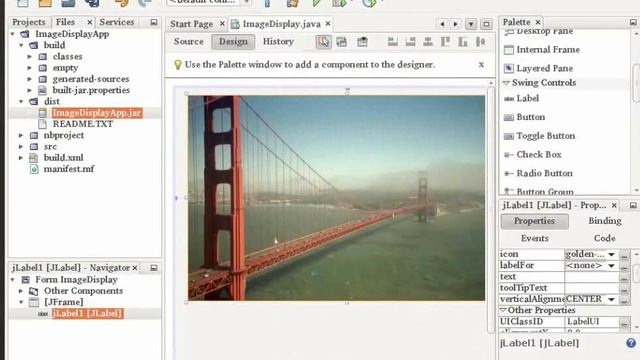Show the Properties category
The width and height of the screenshot is (640, 360).
coord(534,221)
